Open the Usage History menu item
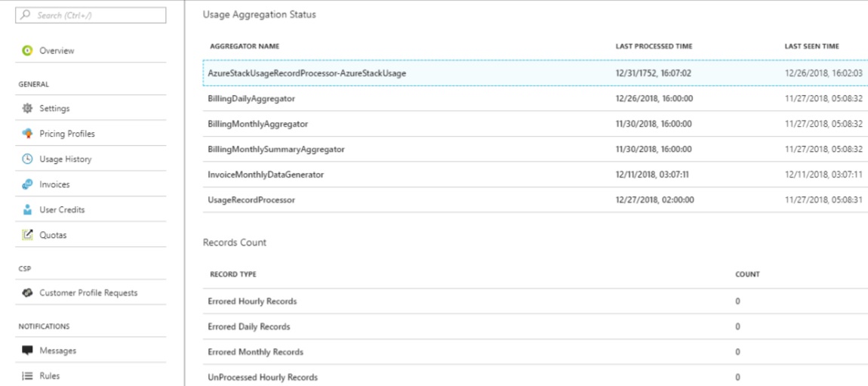 pyautogui.click(x=92, y=159)
